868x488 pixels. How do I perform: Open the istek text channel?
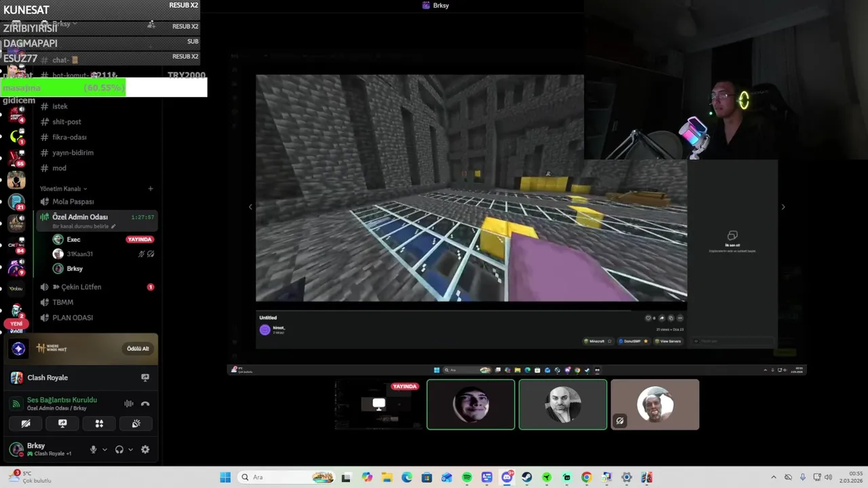[97, 106]
